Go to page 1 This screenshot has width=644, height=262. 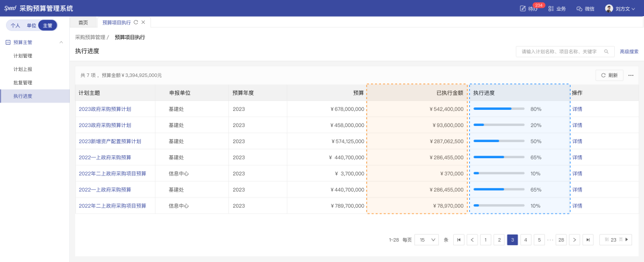[485, 240]
